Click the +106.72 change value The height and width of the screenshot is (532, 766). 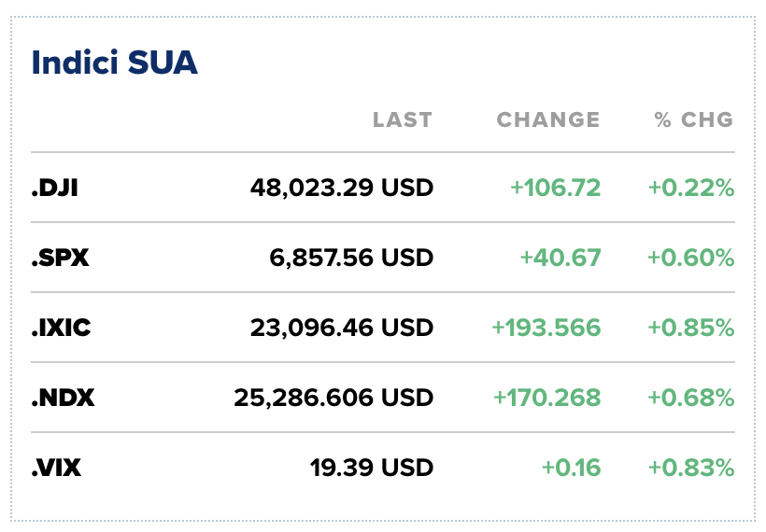click(555, 189)
